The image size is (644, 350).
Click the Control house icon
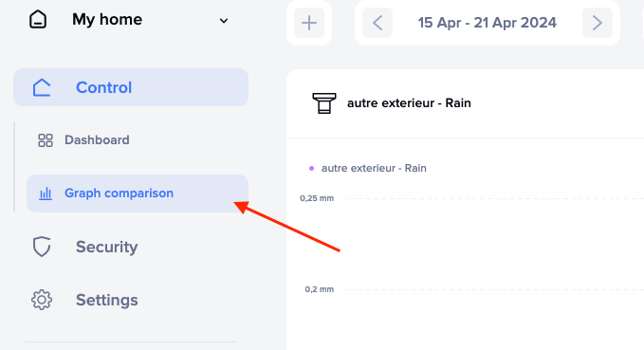(42, 87)
